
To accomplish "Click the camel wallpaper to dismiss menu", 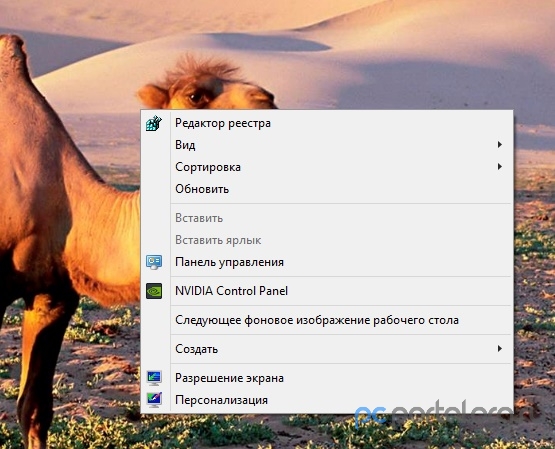I will point(71,212).
